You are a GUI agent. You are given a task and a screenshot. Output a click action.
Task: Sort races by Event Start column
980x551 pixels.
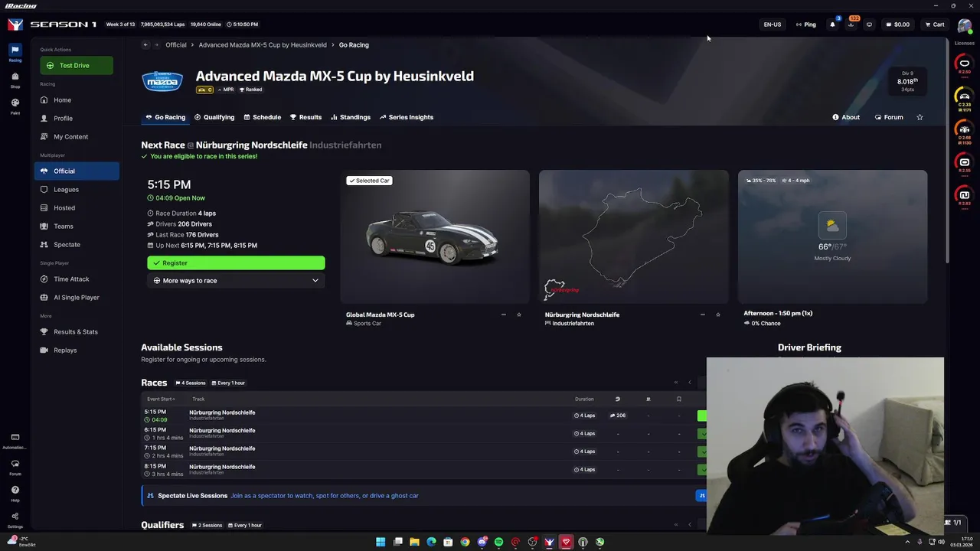point(161,399)
